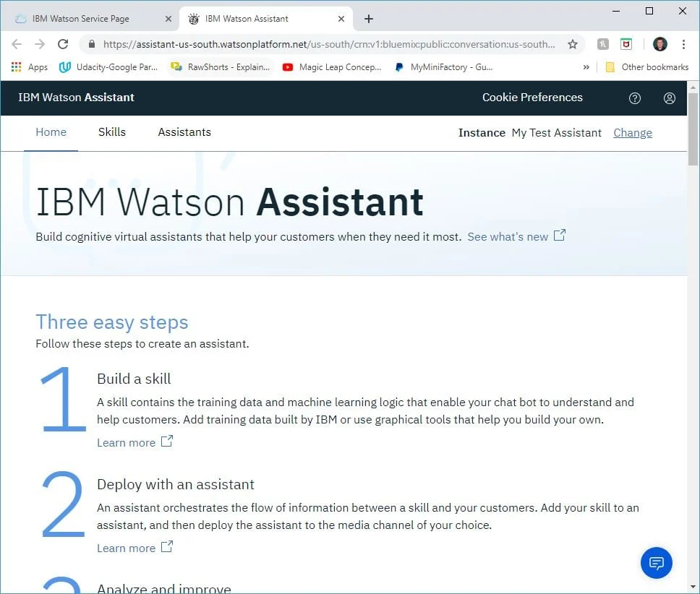The width and height of the screenshot is (700, 594).
Task: Open the Chrome profile avatar
Action: point(660,43)
